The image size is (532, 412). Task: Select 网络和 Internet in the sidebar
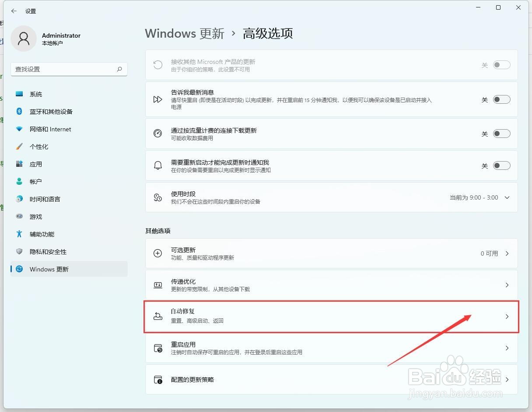click(69, 129)
